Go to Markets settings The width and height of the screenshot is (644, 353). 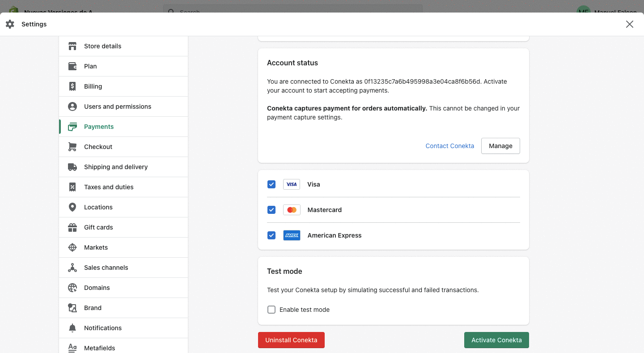[123, 247]
